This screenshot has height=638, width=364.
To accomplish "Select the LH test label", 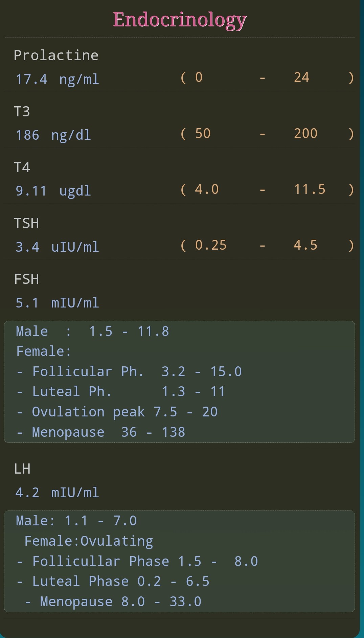I will point(22,469).
